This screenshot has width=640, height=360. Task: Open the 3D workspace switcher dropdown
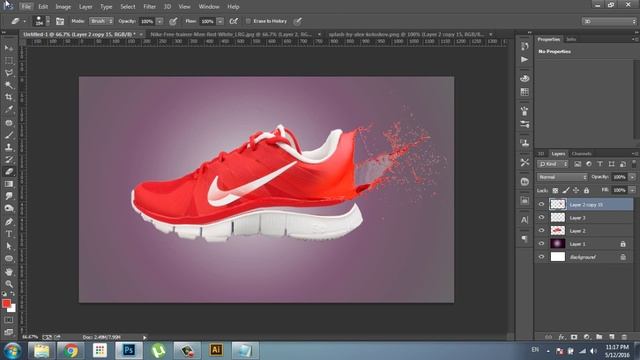tap(609, 21)
